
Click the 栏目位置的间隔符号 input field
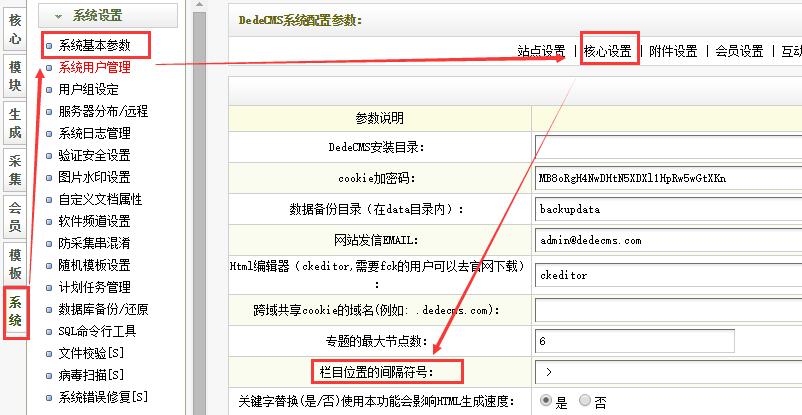click(x=669, y=372)
